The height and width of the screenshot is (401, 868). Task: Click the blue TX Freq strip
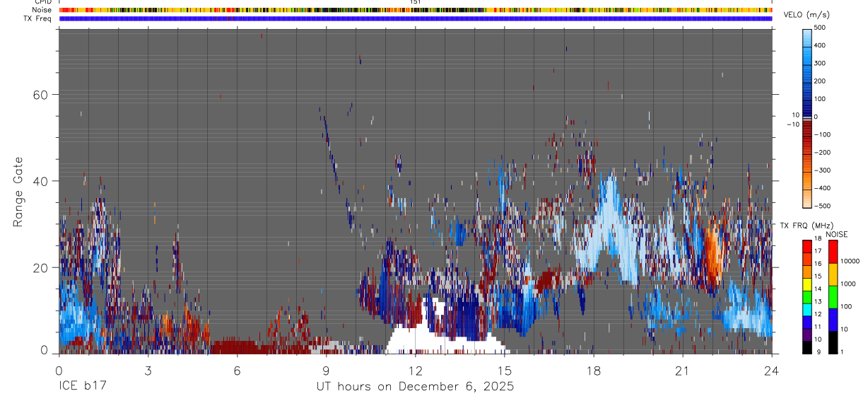click(416, 18)
